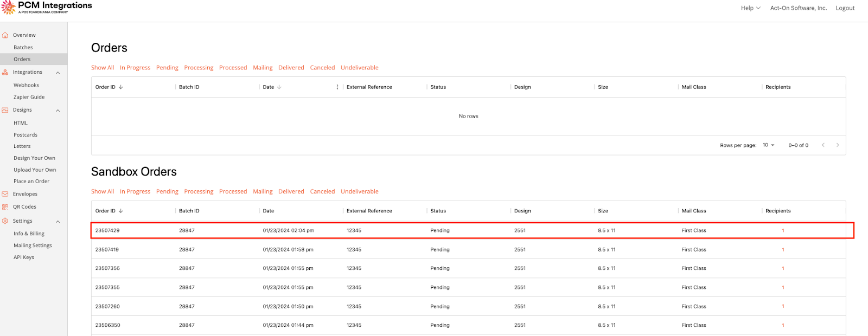Click recipients count for order 23507429

pyautogui.click(x=783, y=231)
